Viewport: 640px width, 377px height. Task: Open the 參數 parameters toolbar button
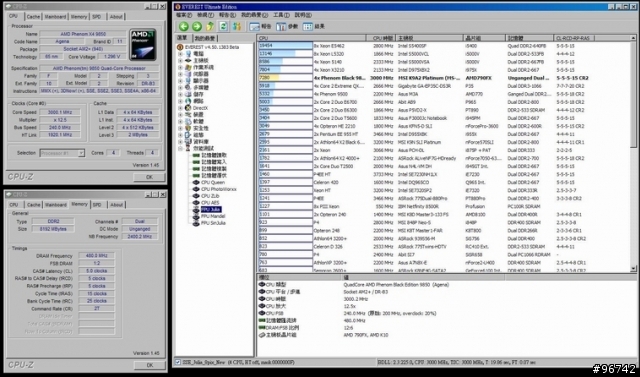pyautogui.click(x=287, y=27)
